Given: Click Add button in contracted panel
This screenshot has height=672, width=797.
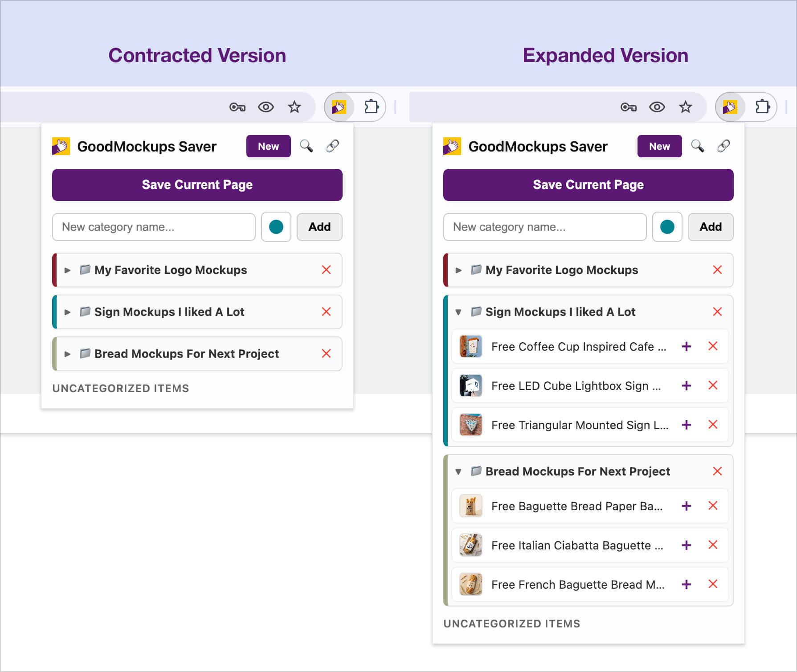Looking at the screenshot, I should tap(319, 227).
